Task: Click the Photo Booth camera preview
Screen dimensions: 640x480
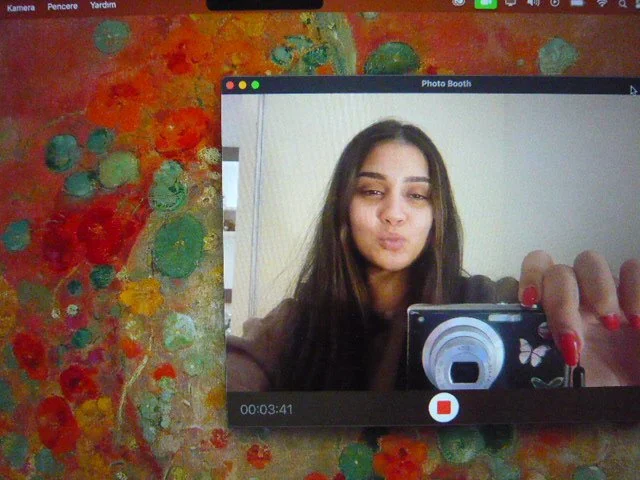Action: [431, 242]
